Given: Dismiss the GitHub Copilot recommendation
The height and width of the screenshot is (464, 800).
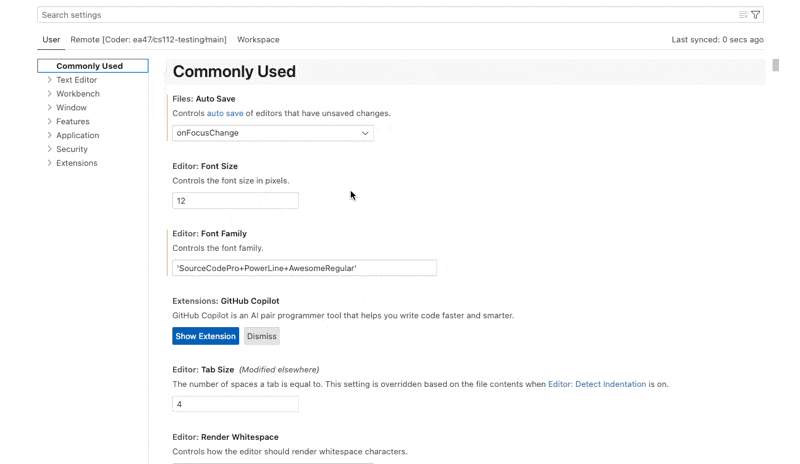Looking at the screenshot, I should click(x=262, y=337).
